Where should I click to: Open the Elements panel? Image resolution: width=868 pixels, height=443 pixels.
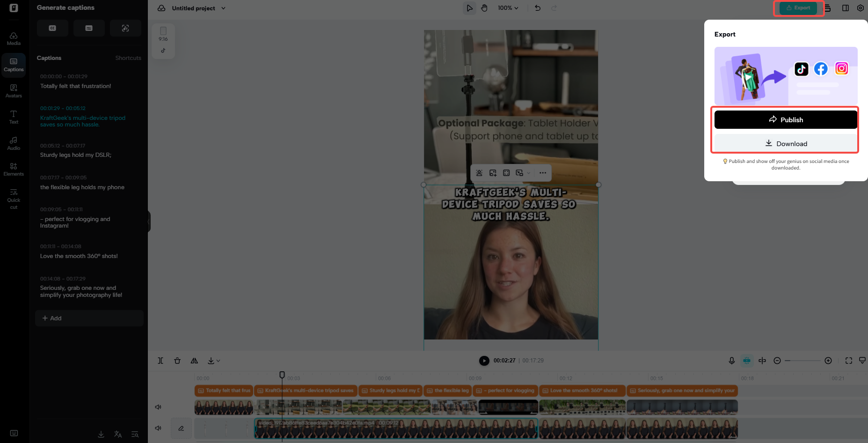pyautogui.click(x=14, y=169)
